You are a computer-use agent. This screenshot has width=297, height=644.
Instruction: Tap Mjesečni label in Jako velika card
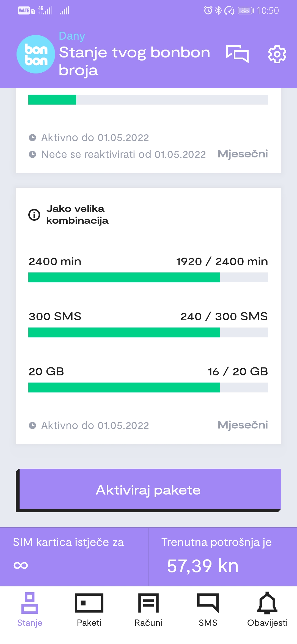pos(243,425)
